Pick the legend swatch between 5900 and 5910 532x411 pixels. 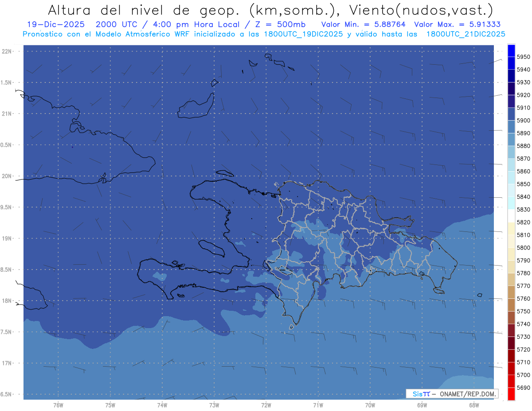click(x=511, y=114)
